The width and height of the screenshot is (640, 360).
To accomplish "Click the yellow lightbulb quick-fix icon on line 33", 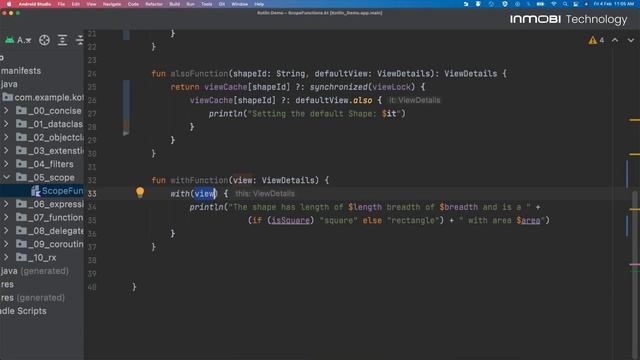I will pyautogui.click(x=140, y=192).
